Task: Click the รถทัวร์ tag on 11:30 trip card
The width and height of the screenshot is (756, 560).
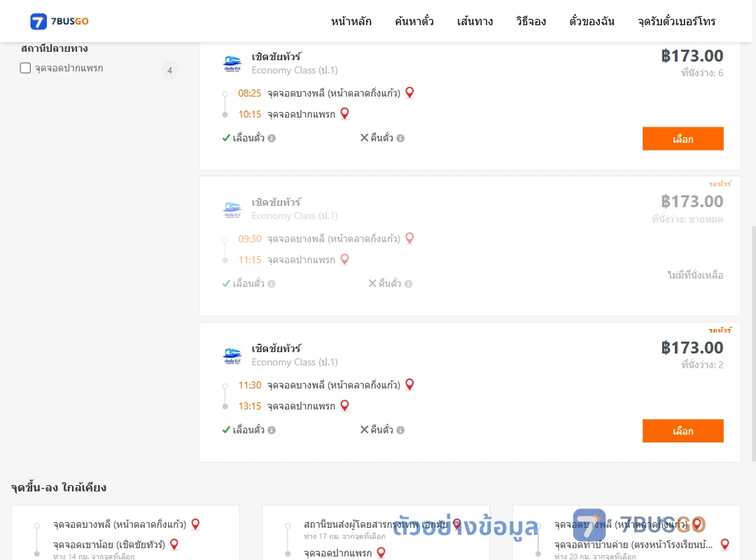Action: (x=720, y=330)
